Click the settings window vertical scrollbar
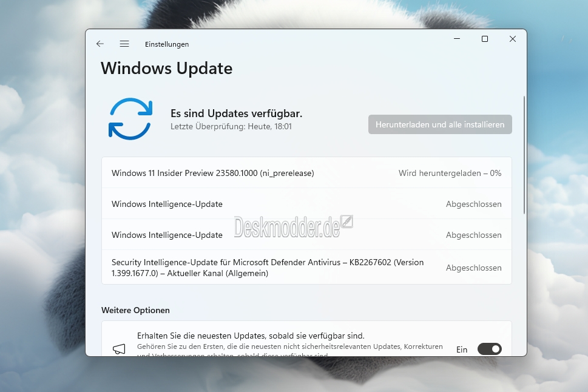 click(x=524, y=155)
